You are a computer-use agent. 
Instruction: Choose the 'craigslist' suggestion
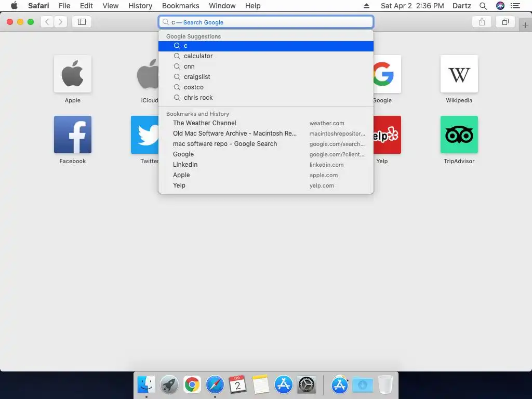pos(266,77)
